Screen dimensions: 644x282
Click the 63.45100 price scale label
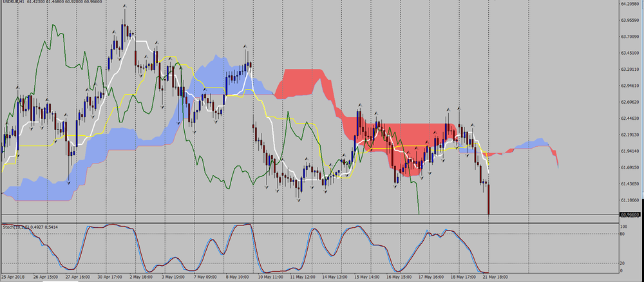tap(629, 53)
